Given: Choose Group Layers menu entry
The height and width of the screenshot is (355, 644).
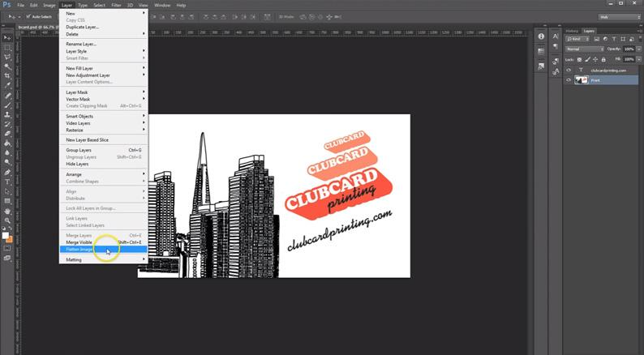Looking at the screenshot, I should 104,150.
